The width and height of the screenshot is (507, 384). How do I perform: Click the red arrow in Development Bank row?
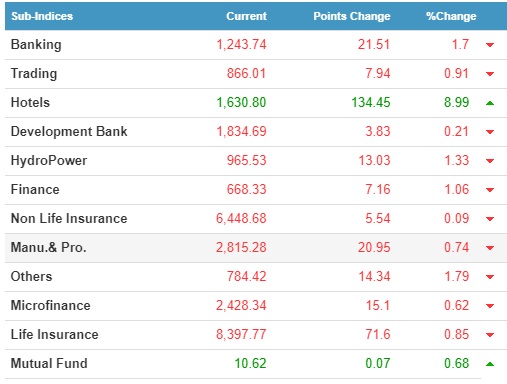490,132
